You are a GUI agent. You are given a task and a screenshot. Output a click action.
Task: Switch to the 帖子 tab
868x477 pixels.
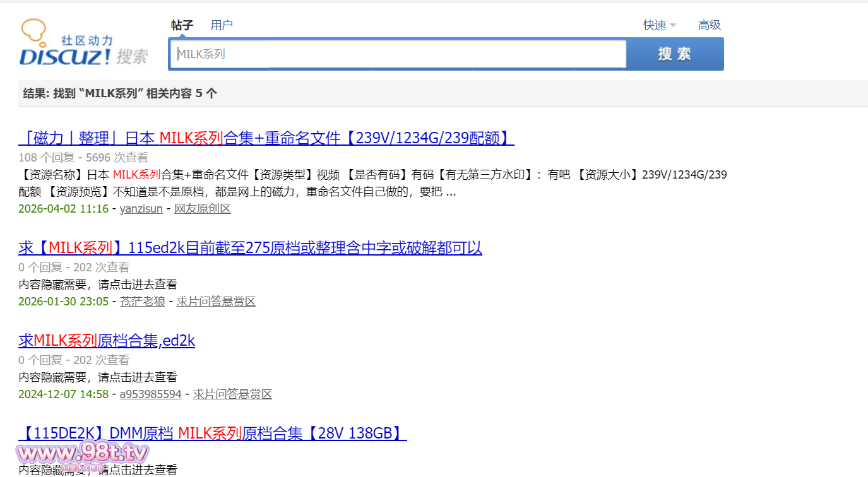click(x=182, y=25)
